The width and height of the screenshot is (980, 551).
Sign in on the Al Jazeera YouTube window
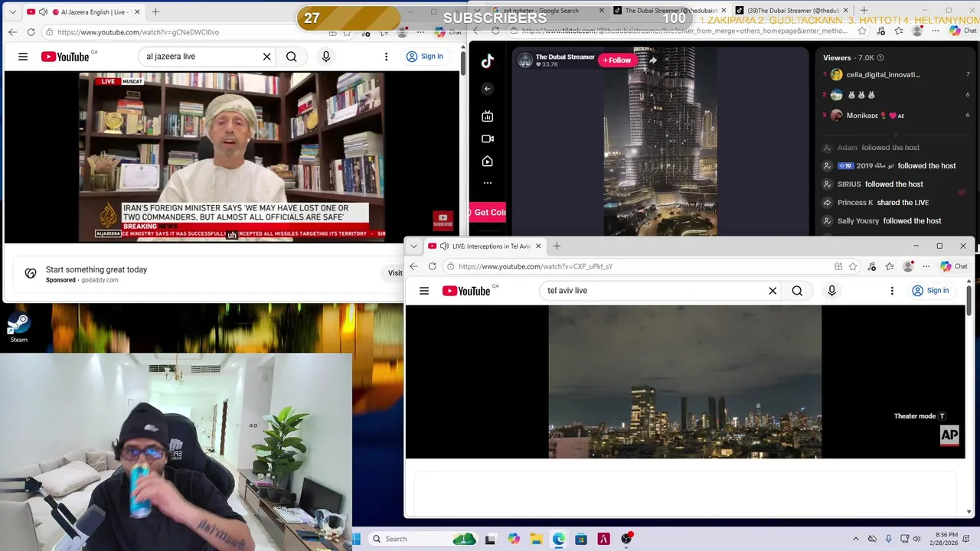click(x=424, y=57)
